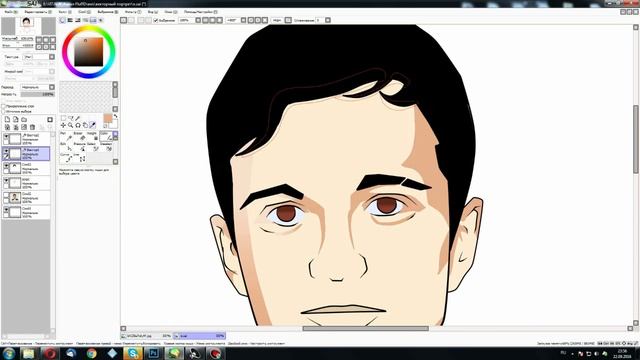
Task: Activate the Rotate view tool
Action: [78, 125]
